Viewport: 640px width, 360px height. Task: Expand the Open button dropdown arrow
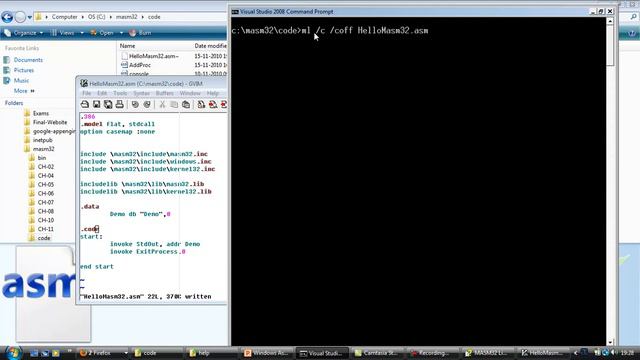click(121, 33)
